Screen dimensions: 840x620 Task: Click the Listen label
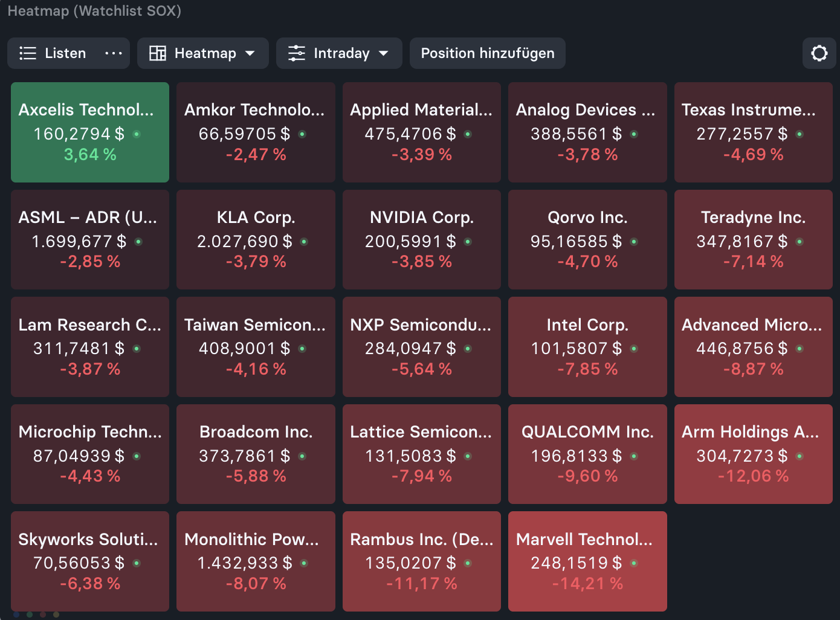pyautogui.click(x=65, y=53)
